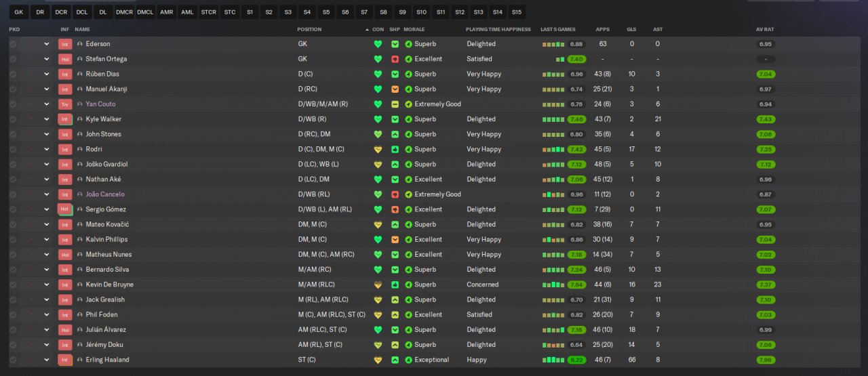Screen dimensions: 868x376
Task: Toggle the picked checkmark for Rodri
Action: coord(13,149)
